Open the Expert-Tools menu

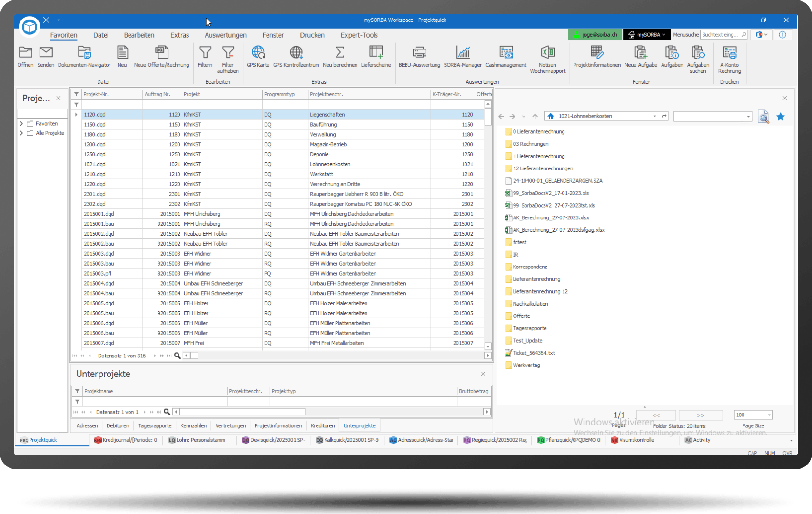click(359, 35)
